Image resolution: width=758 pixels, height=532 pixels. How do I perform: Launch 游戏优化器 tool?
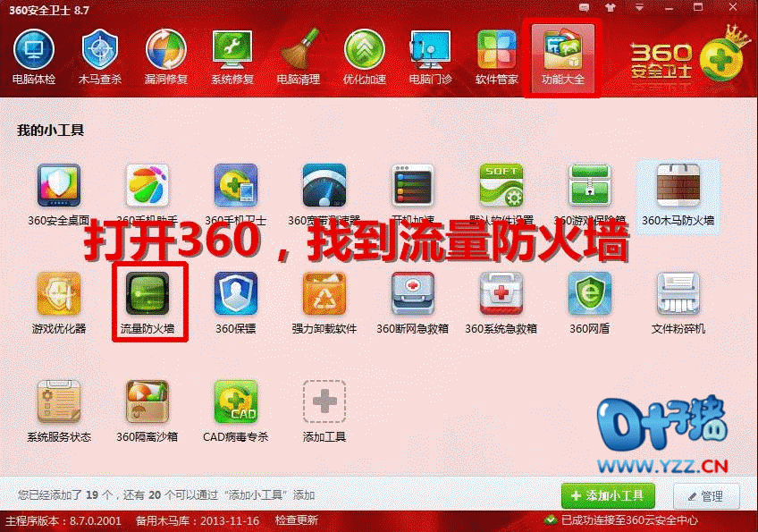tap(58, 303)
